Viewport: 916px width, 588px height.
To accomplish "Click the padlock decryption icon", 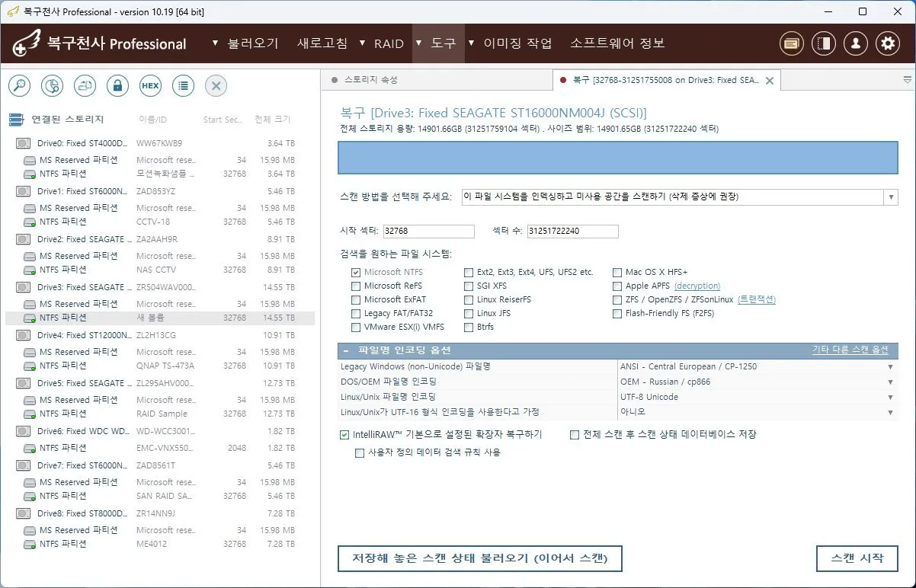I will point(117,86).
